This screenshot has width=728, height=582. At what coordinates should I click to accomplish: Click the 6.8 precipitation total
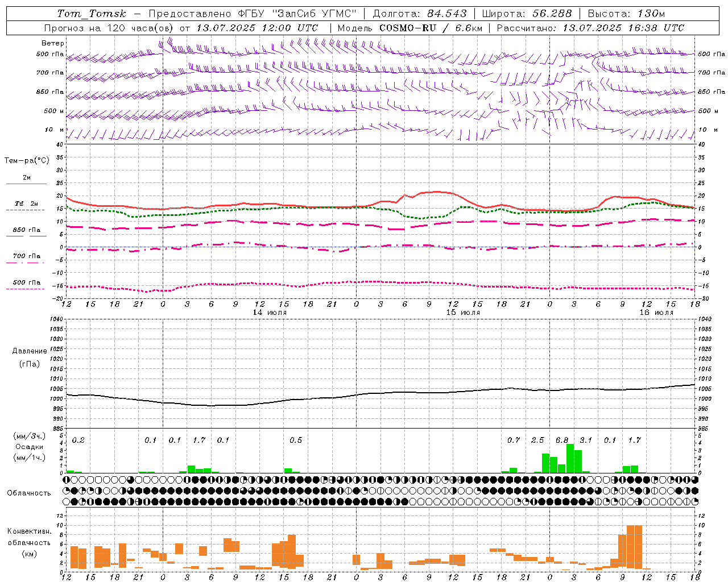coord(562,440)
